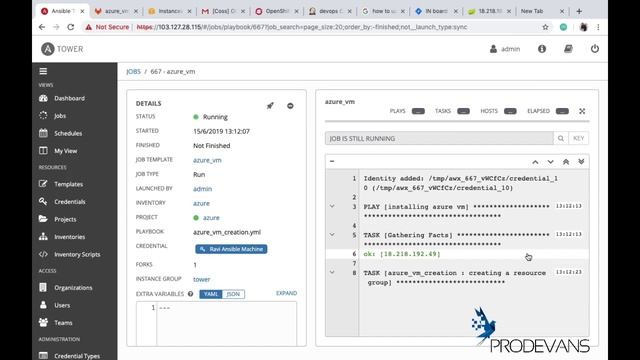The width and height of the screenshot is (640, 360).
Task: Reload the browser page
Action: 71,27
